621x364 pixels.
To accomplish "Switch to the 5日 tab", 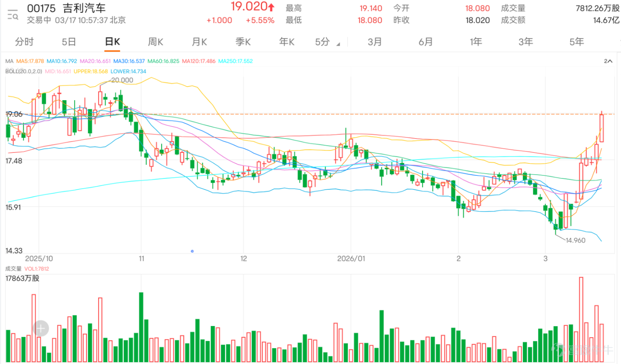I will 69,42.
